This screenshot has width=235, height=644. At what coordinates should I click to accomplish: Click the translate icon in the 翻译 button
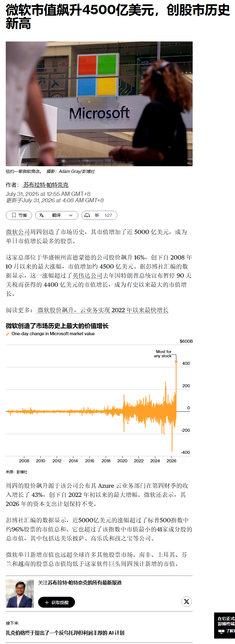41,215
